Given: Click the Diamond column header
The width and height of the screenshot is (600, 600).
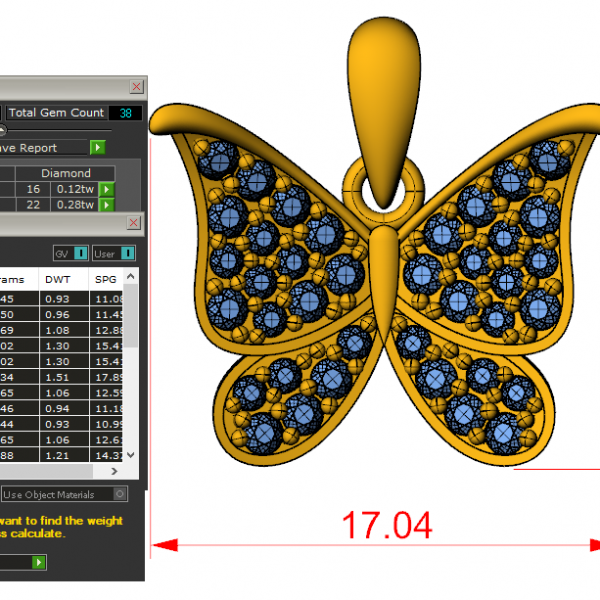Looking at the screenshot, I should (x=66, y=173).
